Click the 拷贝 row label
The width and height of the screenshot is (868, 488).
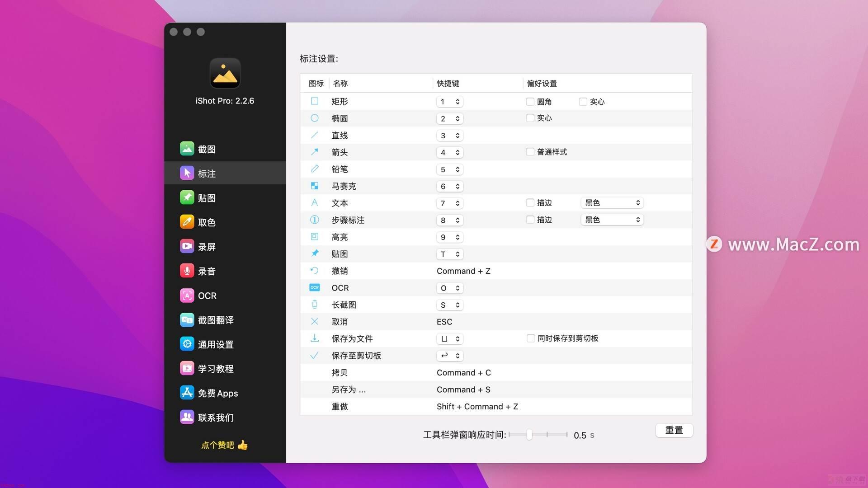(x=340, y=373)
